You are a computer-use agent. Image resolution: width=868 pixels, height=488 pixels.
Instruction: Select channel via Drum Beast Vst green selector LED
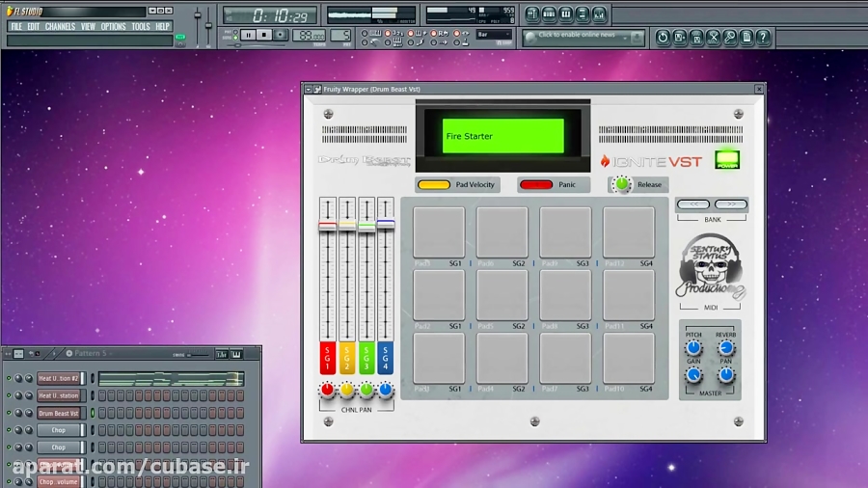click(93, 413)
